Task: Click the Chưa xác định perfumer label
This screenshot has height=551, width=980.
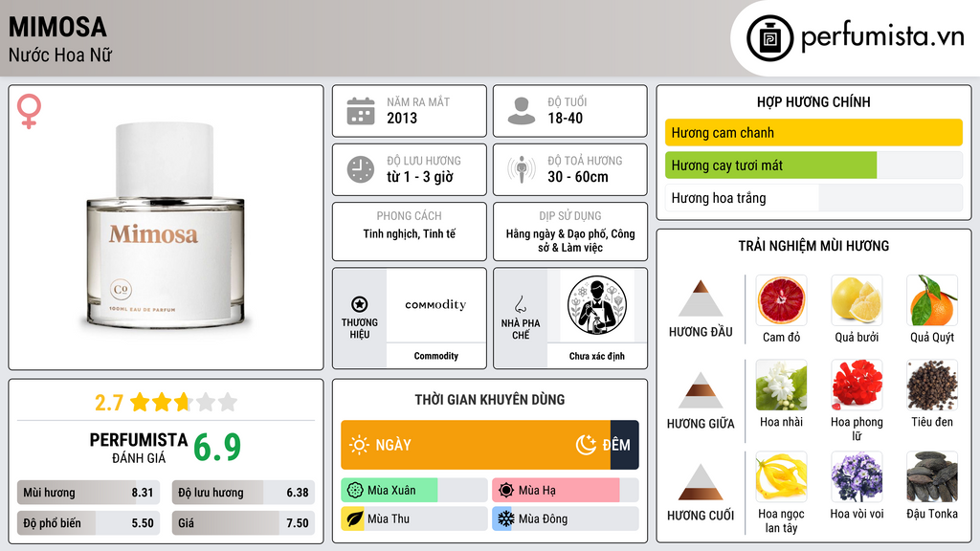Action: [x=597, y=356]
